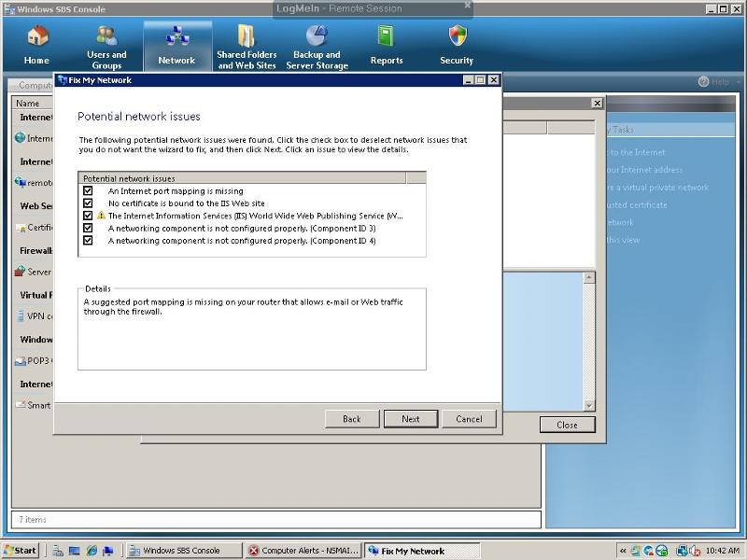Select A networking component (Component ID 4) row
This screenshot has width=747, height=560.
pyautogui.click(x=252, y=240)
